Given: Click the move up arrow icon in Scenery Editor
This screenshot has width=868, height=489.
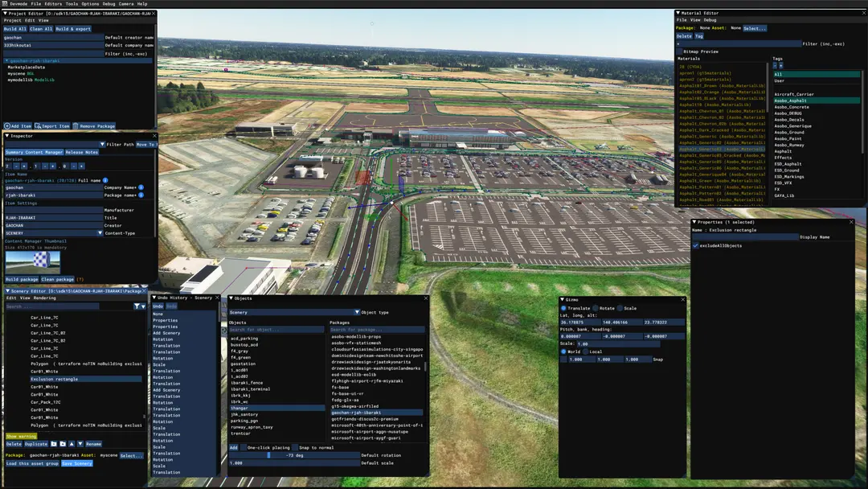Looking at the screenshot, I should tap(72, 444).
